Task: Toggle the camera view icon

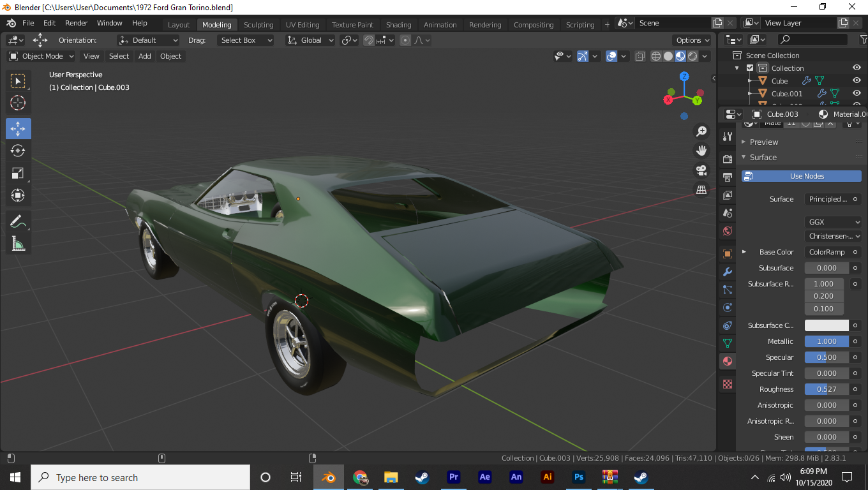Action: tap(701, 170)
